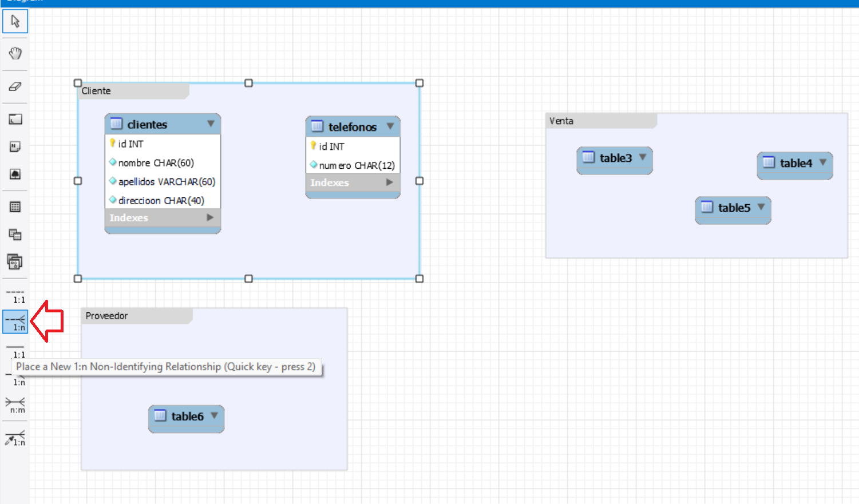Click the key icon of telefonos id
This screenshot has height=504, width=859.
point(314,146)
